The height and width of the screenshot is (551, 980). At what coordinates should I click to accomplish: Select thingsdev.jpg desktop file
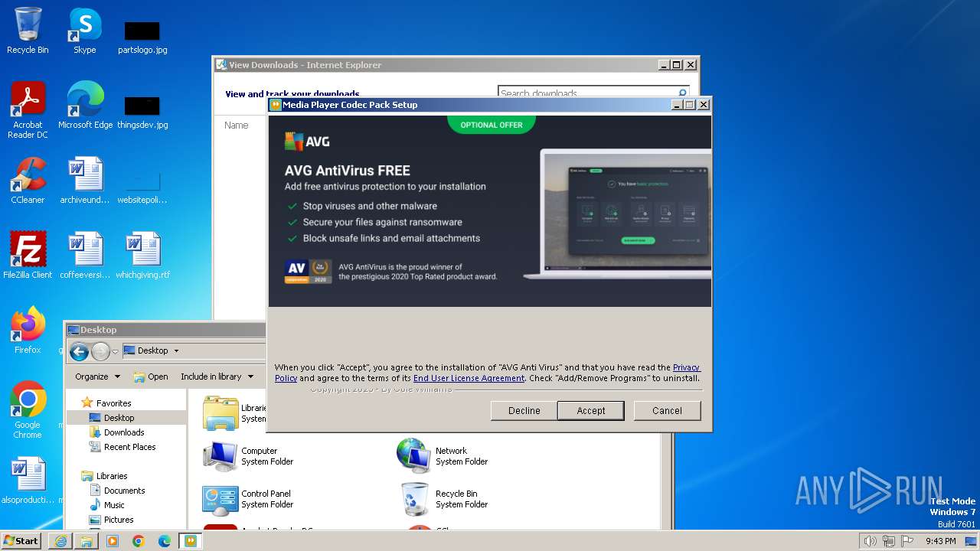click(x=142, y=111)
